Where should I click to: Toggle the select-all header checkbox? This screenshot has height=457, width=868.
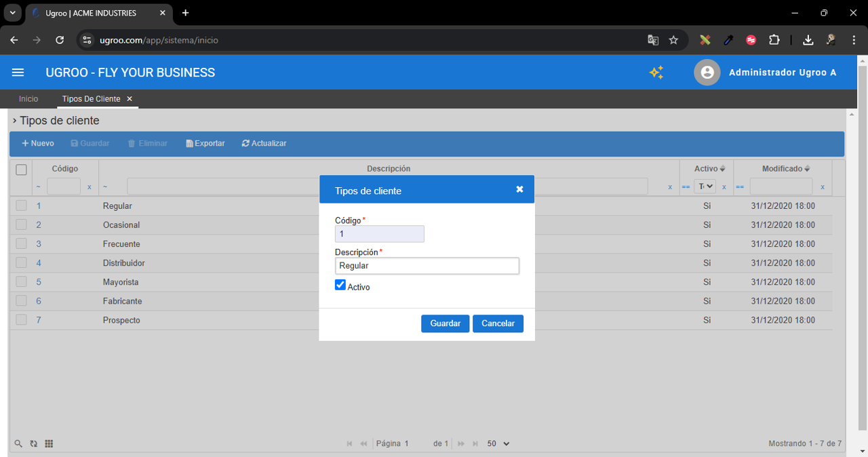coord(21,170)
